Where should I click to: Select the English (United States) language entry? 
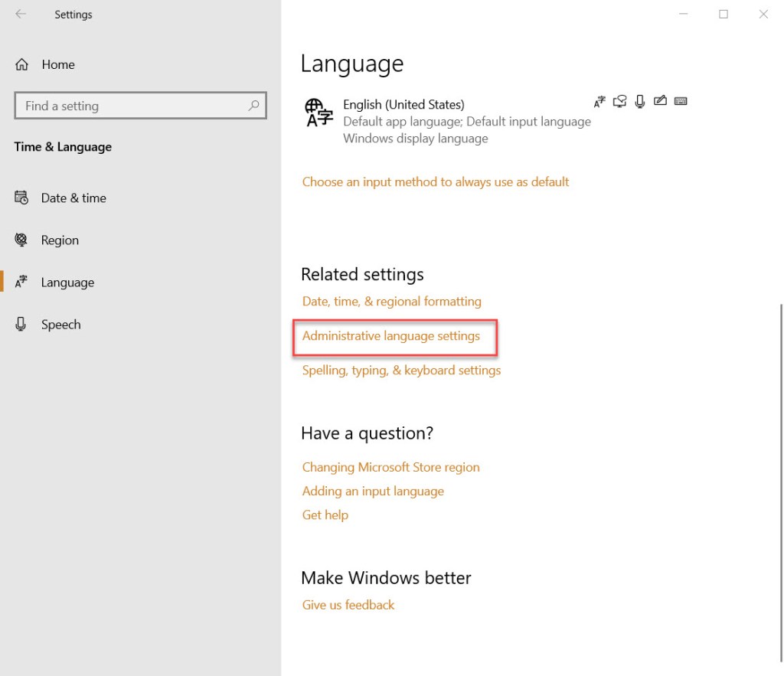coord(403,105)
